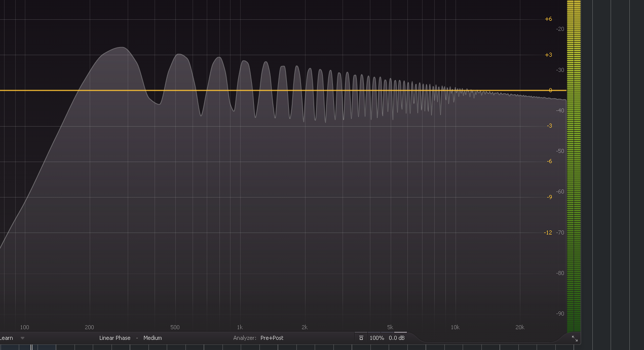Click the 2k frequency axis label
Screen dimensions: 644x350
[x=305, y=327]
